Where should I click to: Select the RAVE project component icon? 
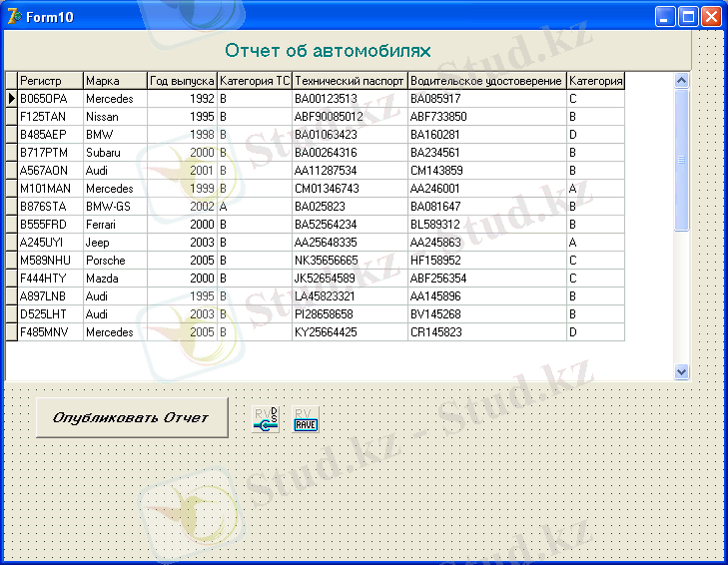pyautogui.click(x=305, y=419)
